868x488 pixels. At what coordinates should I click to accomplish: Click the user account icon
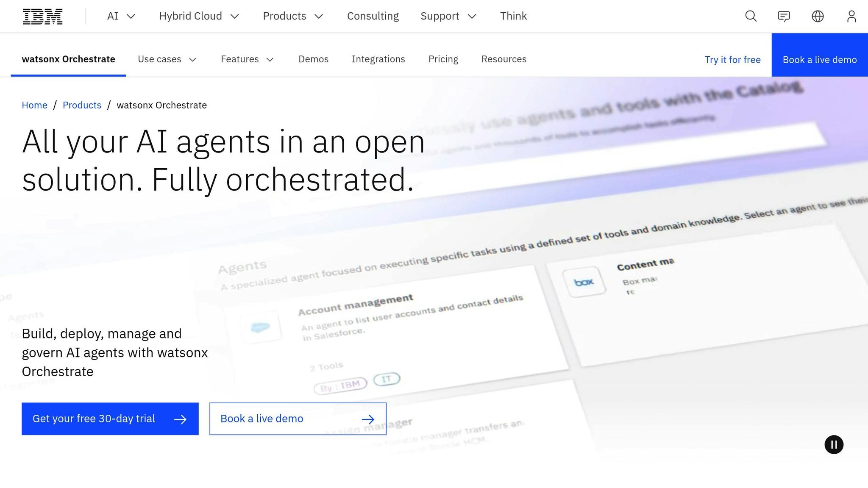click(851, 16)
